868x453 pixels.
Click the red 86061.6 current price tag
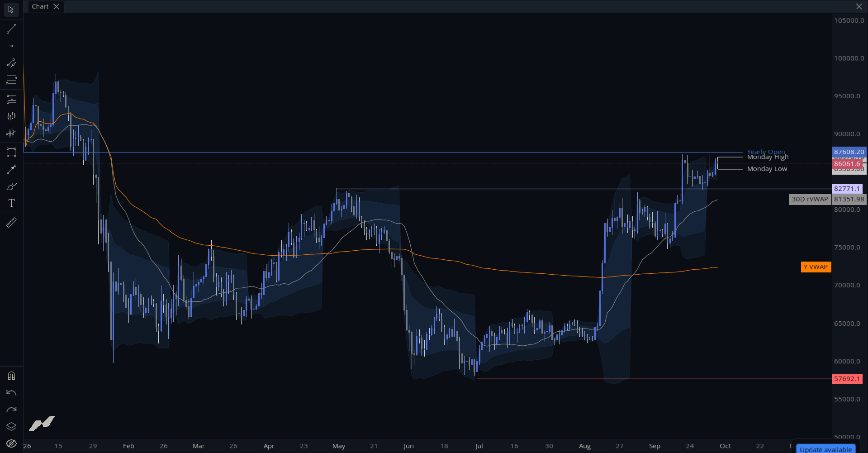847,164
